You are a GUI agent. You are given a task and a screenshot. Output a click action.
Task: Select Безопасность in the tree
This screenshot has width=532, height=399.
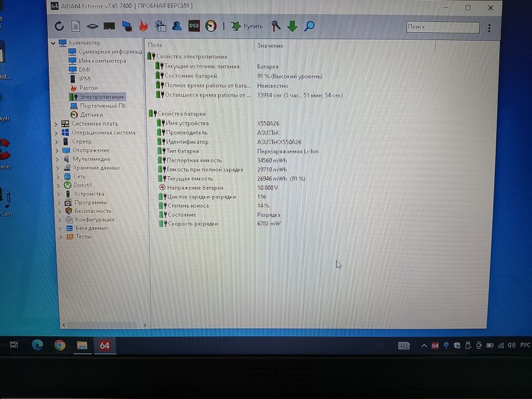pos(88,211)
